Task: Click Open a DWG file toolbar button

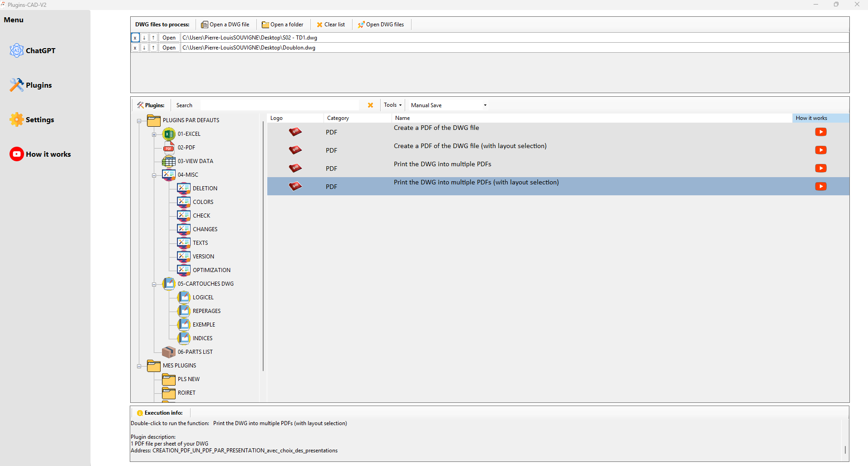Action: 225,25
